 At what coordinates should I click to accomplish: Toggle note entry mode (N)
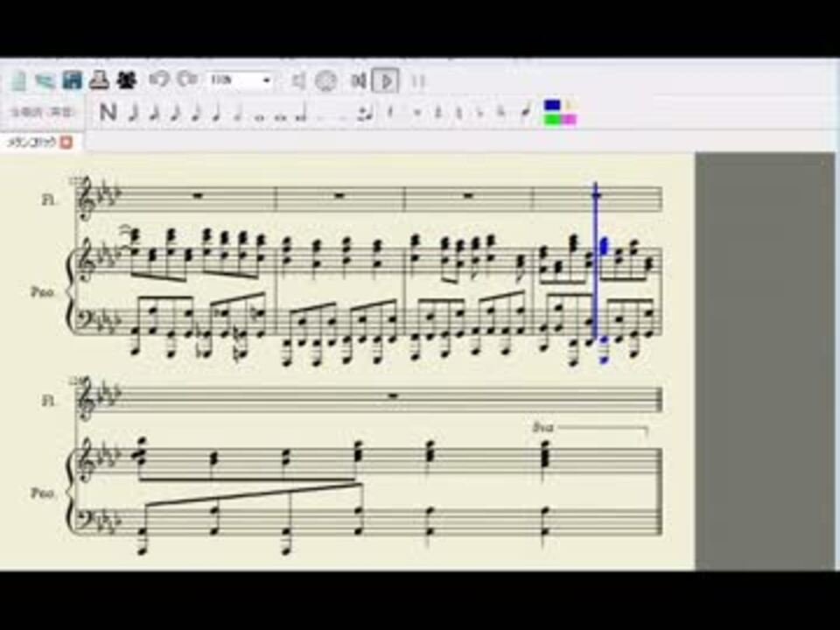[x=108, y=113]
